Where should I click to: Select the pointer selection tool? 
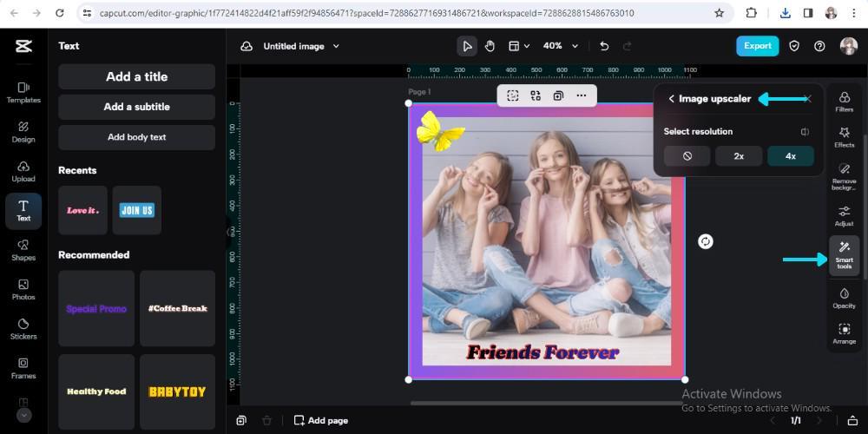click(467, 47)
